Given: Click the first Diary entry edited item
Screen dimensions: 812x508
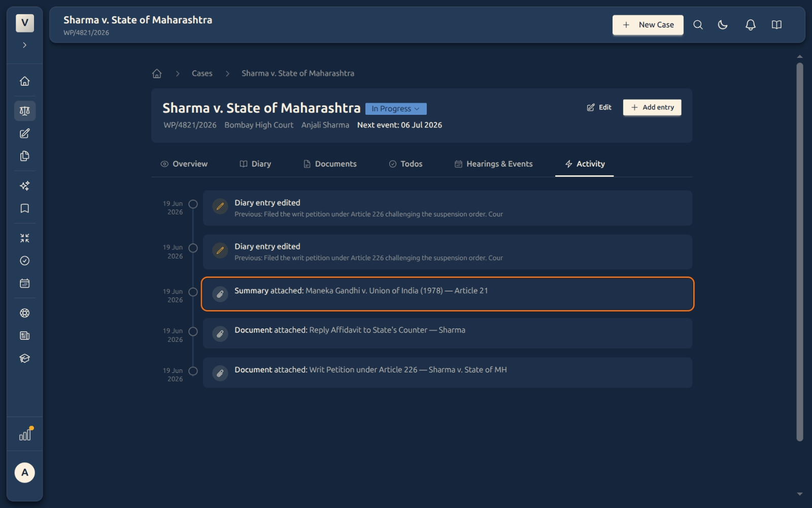Looking at the screenshot, I should point(448,208).
